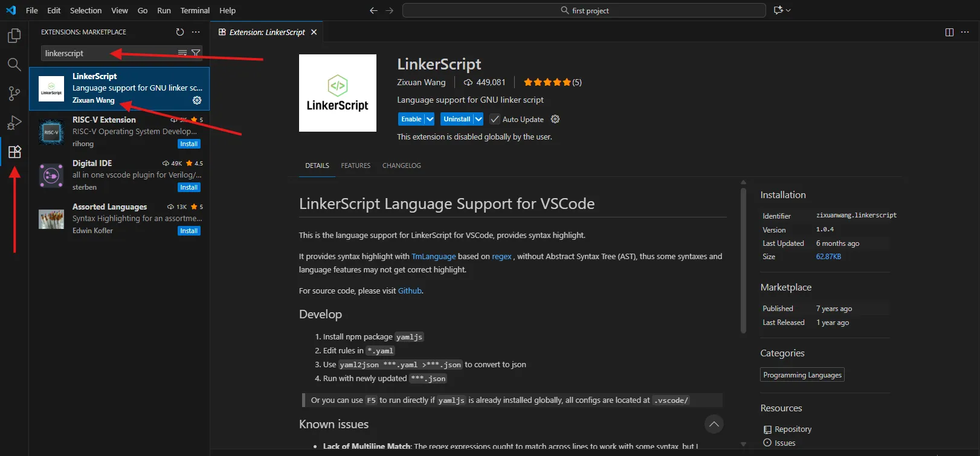
Task: Click the Extensions icon in activity bar
Action: pyautogui.click(x=15, y=152)
